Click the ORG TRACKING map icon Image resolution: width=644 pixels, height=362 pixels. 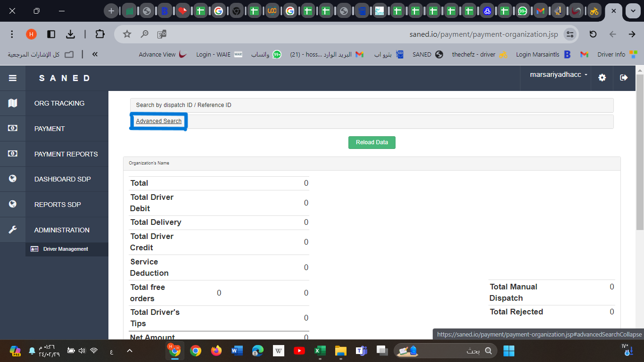click(x=13, y=103)
